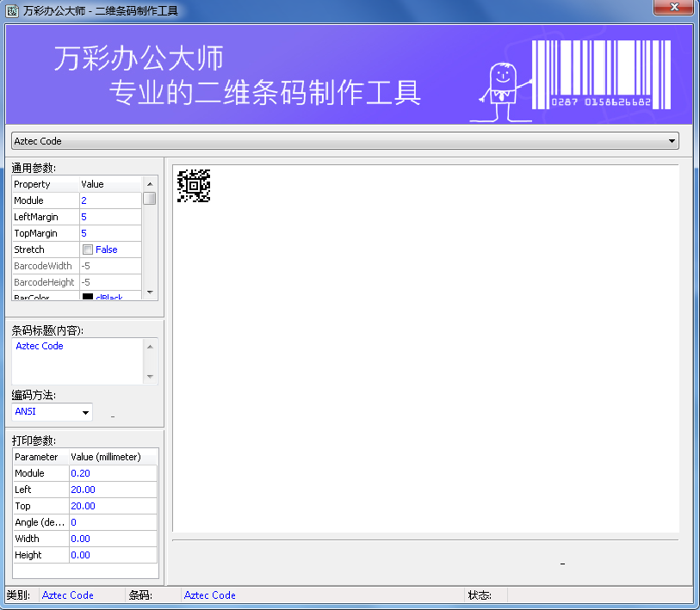This screenshot has width=700, height=610.
Task: Click into the barcode content text box
Action: click(x=77, y=361)
